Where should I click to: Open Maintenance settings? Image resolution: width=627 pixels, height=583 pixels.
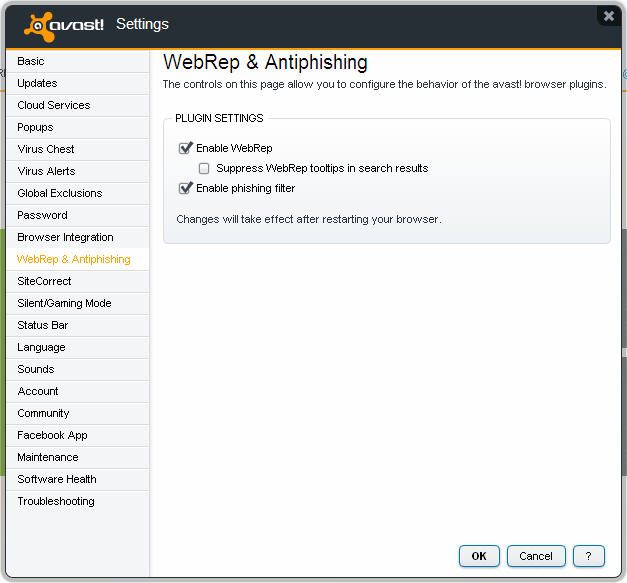78,457
